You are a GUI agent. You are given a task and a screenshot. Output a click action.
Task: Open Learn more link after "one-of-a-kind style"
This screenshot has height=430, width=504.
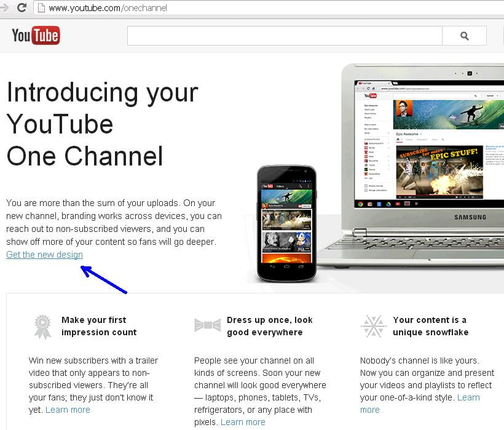420,404
